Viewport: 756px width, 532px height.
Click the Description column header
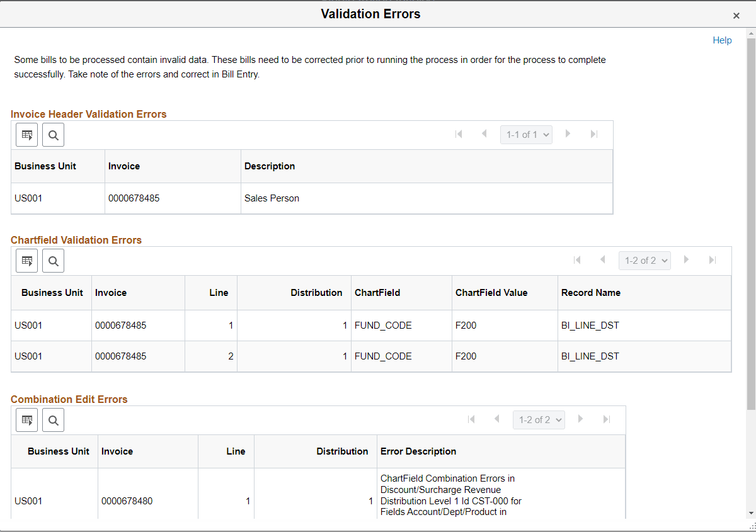pos(270,166)
